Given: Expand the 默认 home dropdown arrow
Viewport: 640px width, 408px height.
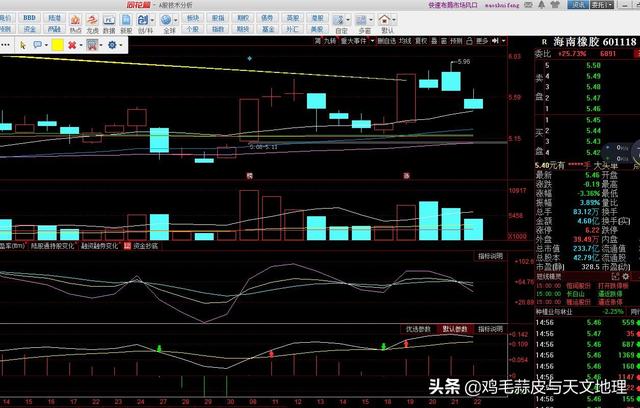Looking at the screenshot, I should pyautogui.click(x=394, y=20).
